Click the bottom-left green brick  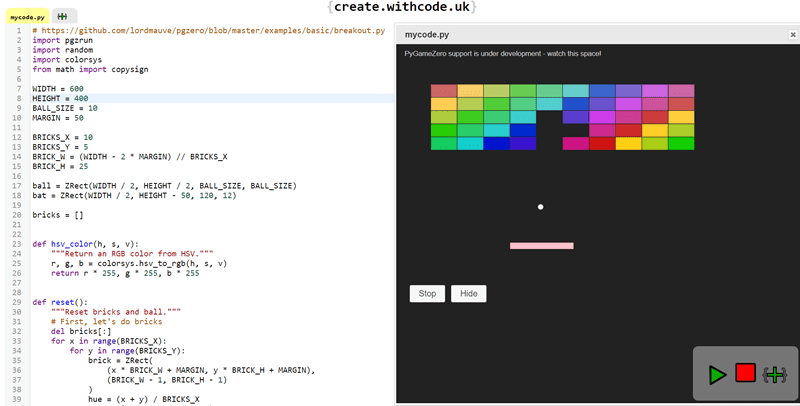(x=444, y=143)
